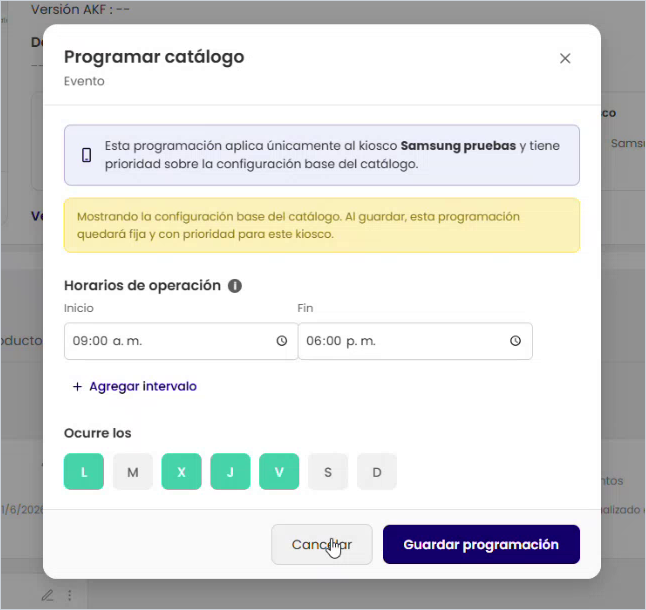Enable Tuesday (M) day
Viewport: 646px width, 610px height.
click(133, 472)
